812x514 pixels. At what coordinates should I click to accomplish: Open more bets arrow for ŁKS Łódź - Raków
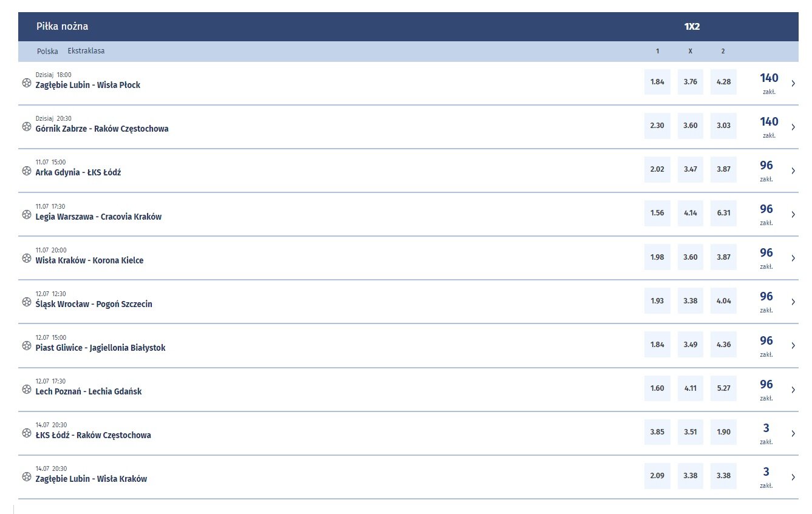click(793, 433)
